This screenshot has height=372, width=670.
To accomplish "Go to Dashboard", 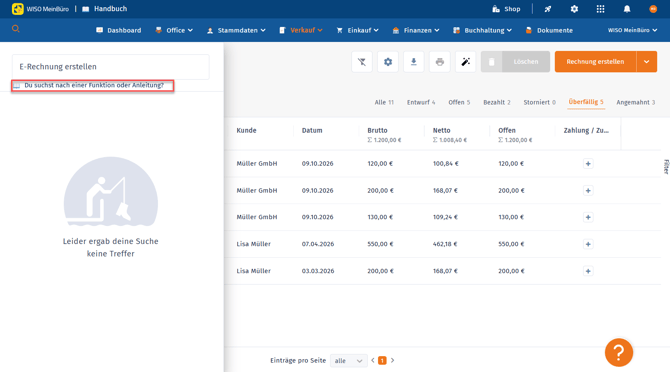I will point(118,30).
